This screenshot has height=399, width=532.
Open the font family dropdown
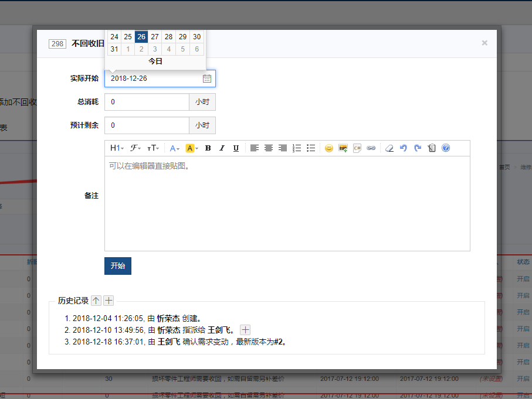click(135, 148)
